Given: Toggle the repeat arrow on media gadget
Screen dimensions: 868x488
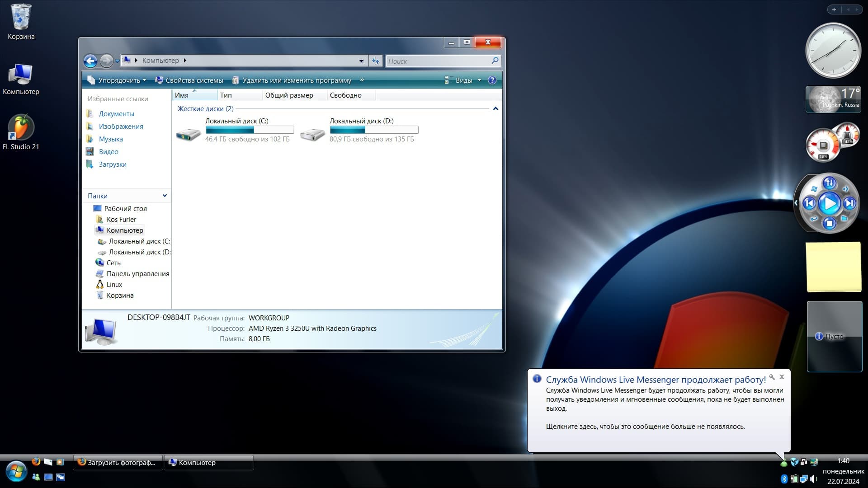Looking at the screenshot, I should click(814, 219).
